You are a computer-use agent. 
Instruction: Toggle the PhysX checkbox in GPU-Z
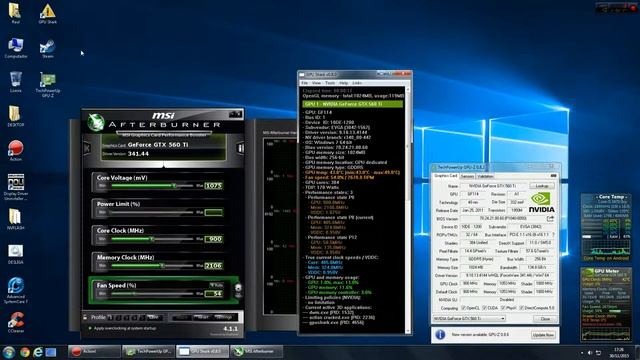503,308
